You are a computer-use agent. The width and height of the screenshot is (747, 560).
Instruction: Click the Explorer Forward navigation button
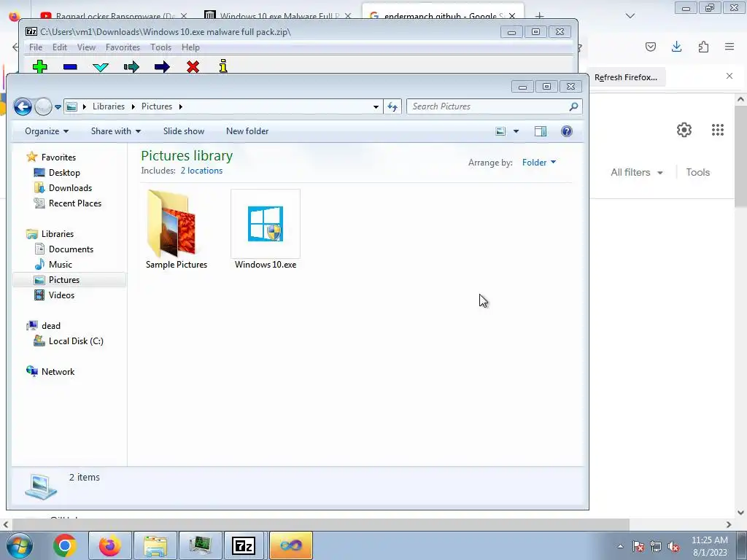[x=43, y=106]
